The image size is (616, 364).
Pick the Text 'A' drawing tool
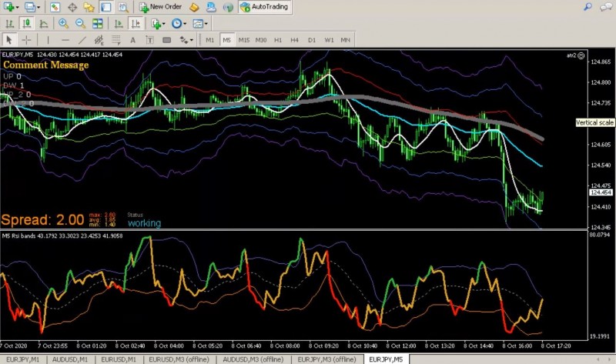[132, 39]
